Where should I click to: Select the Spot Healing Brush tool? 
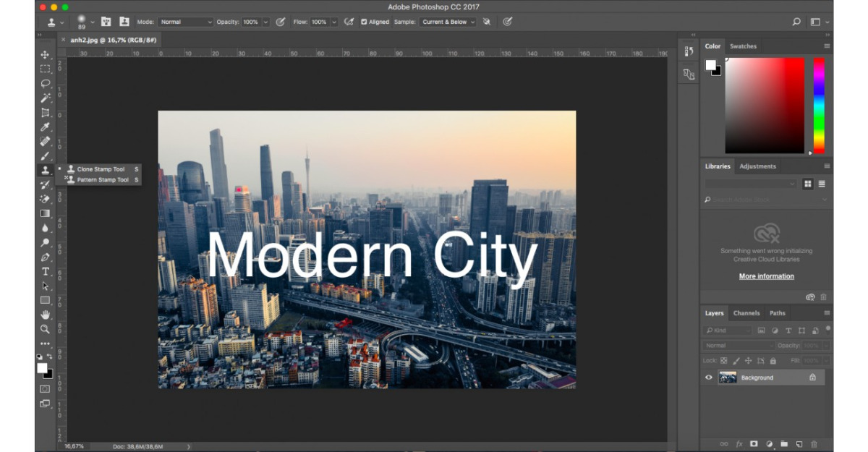tap(45, 142)
